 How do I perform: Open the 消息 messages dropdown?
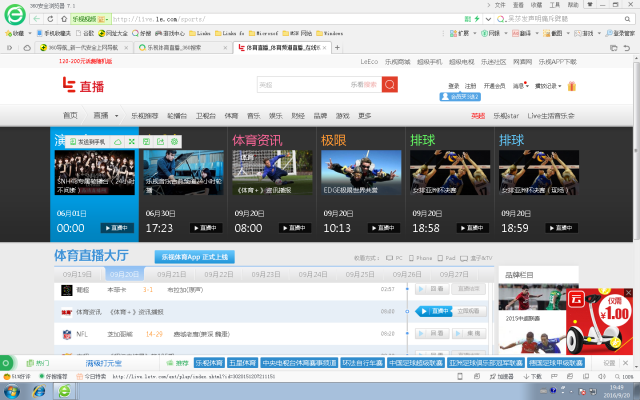coord(521,86)
